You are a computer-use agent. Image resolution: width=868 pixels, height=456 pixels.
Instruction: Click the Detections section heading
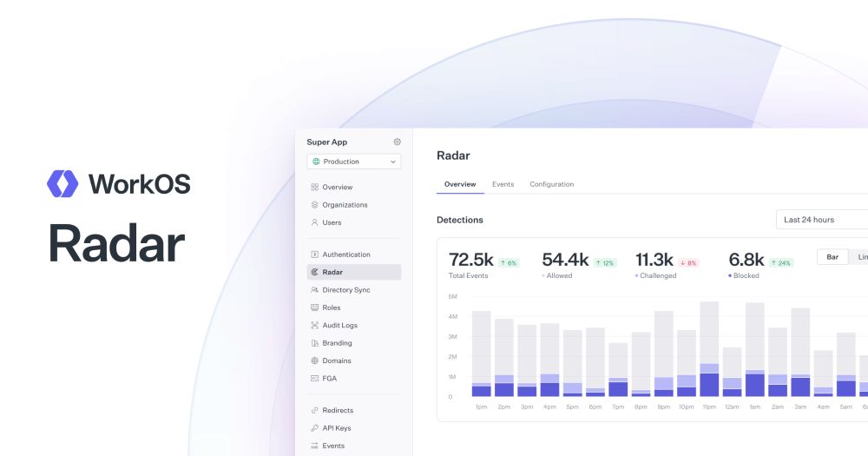[x=459, y=220]
